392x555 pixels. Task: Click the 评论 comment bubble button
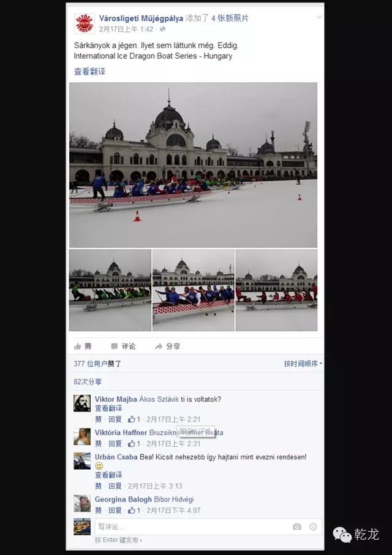coord(123,346)
